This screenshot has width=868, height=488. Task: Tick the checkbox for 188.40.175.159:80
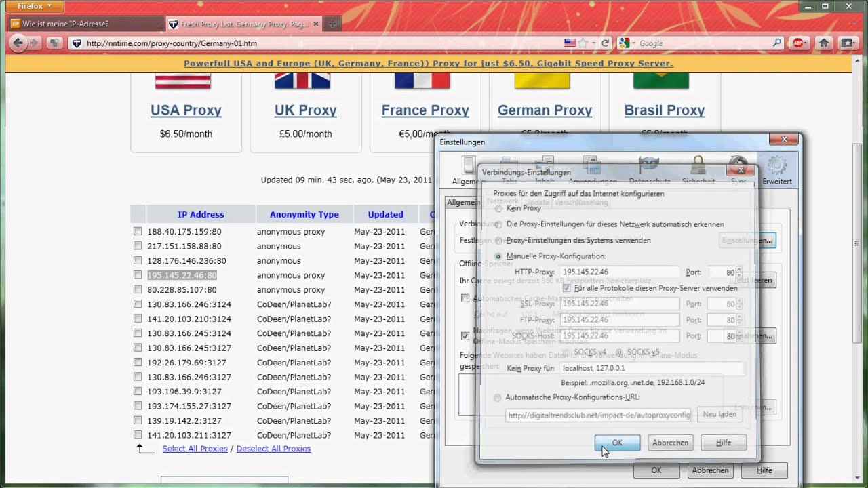pos(138,231)
